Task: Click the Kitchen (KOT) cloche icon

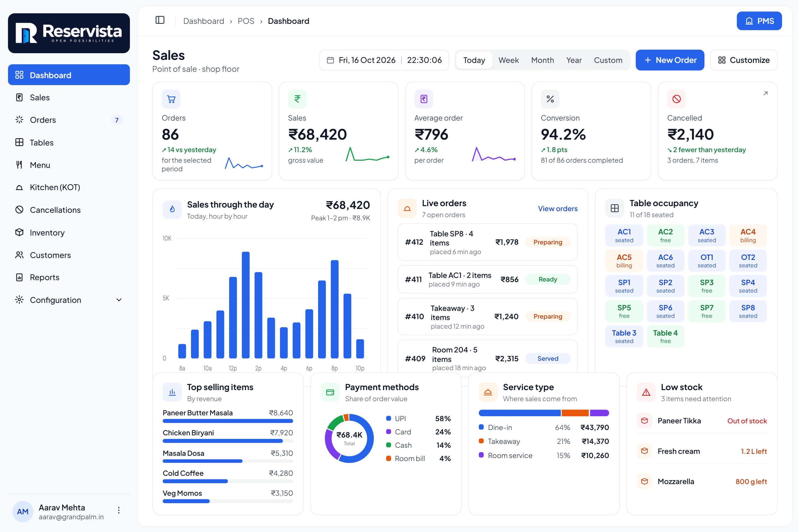Action: (x=19, y=187)
